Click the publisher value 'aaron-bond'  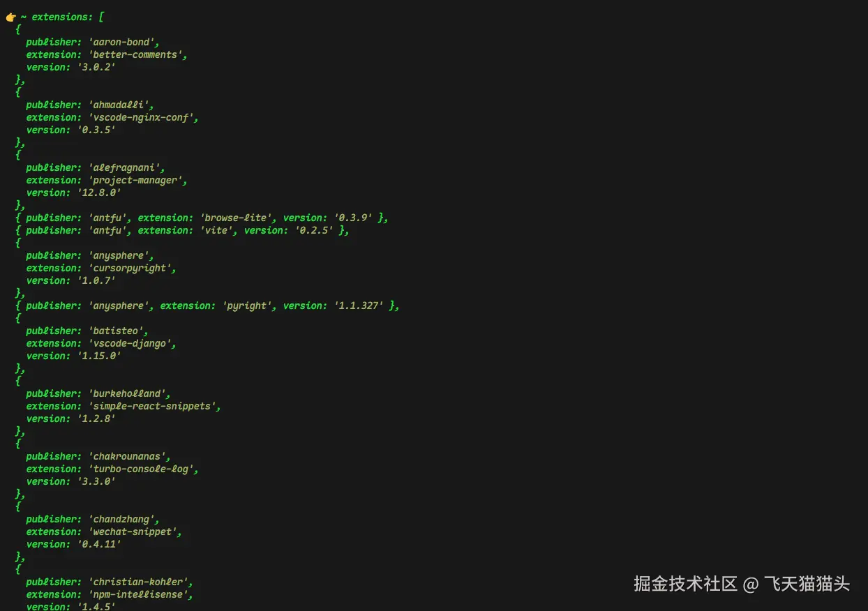121,42
